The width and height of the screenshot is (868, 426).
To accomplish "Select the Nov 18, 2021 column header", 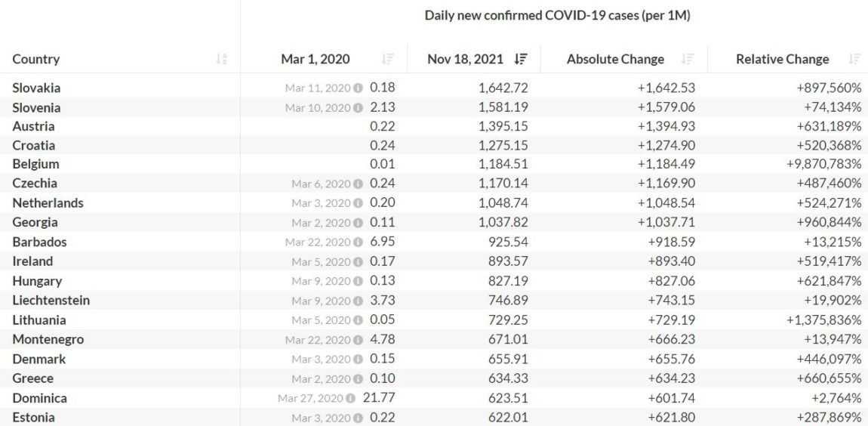I will tap(465, 59).
